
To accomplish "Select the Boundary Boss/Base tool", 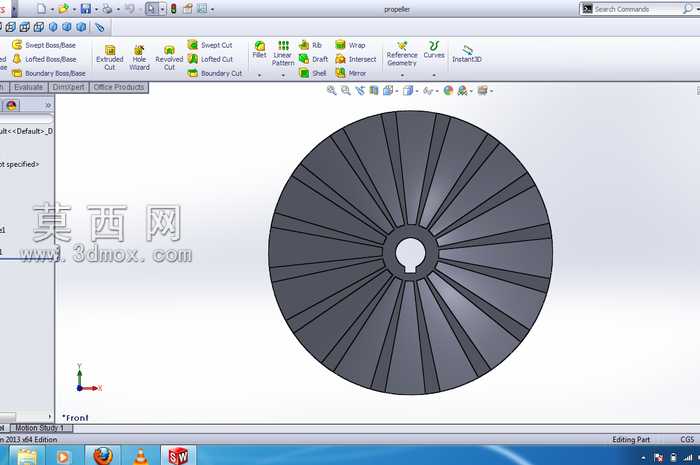I will coord(48,73).
